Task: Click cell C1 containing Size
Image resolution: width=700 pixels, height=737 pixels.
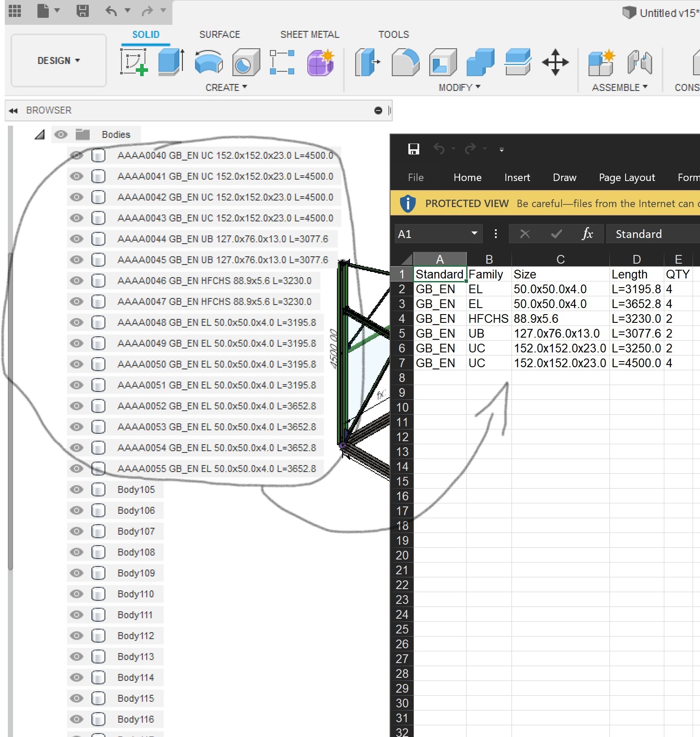Action: click(x=560, y=275)
